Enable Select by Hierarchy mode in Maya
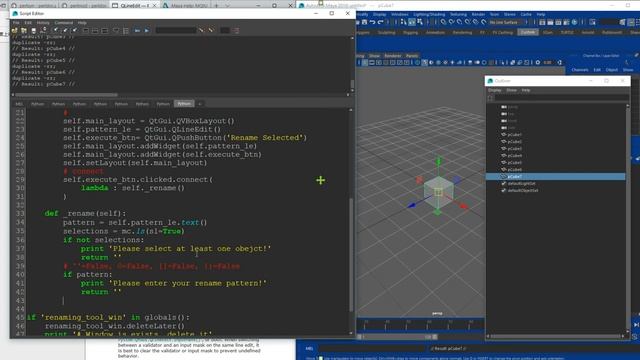This screenshot has width=640, height=360. click(x=403, y=22)
